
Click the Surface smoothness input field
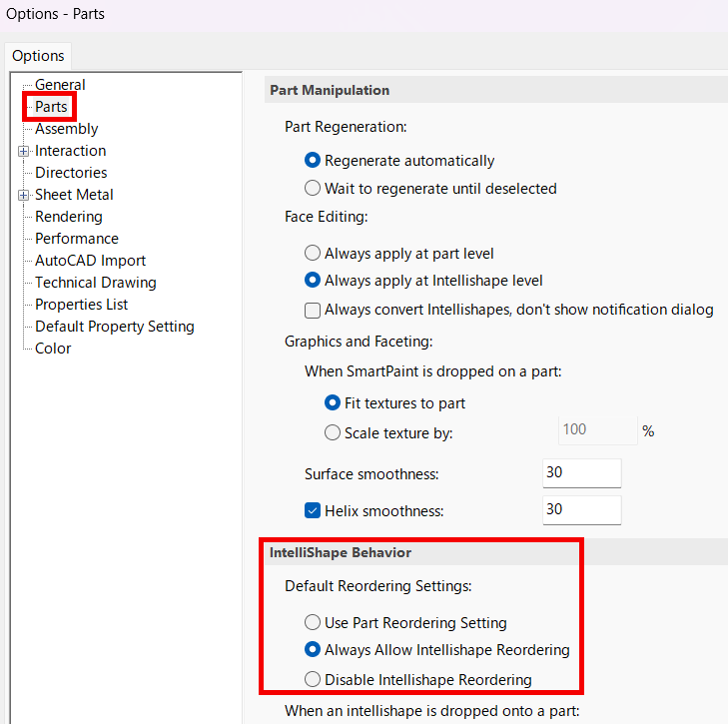coord(582,473)
